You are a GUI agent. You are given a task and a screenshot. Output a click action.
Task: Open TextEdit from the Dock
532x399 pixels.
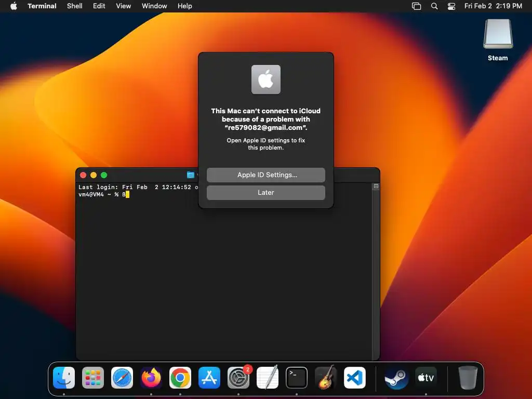tap(268, 377)
